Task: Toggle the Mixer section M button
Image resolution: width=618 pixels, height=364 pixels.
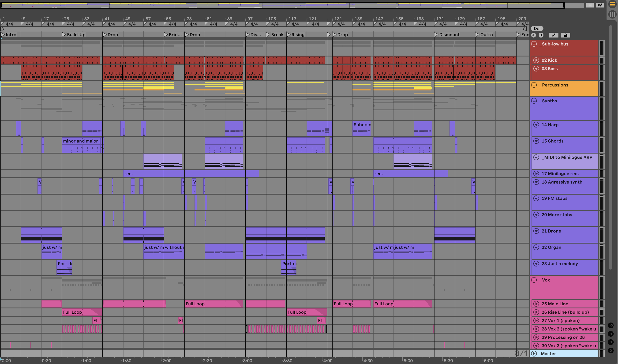Action: pyautogui.click(x=611, y=342)
